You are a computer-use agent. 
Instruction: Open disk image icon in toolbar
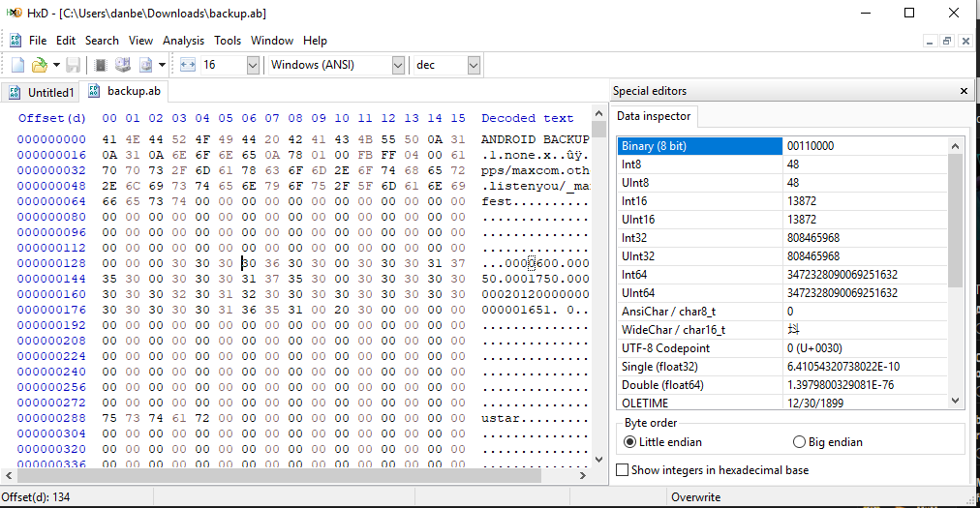[145, 65]
